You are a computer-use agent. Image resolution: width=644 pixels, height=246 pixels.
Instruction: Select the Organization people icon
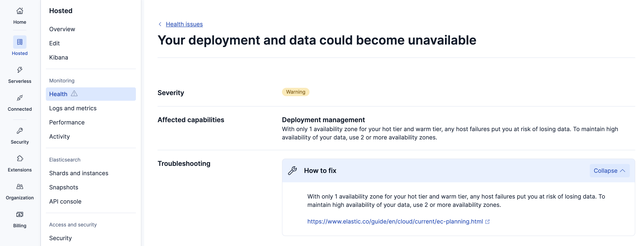pyautogui.click(x=20, y=186)
